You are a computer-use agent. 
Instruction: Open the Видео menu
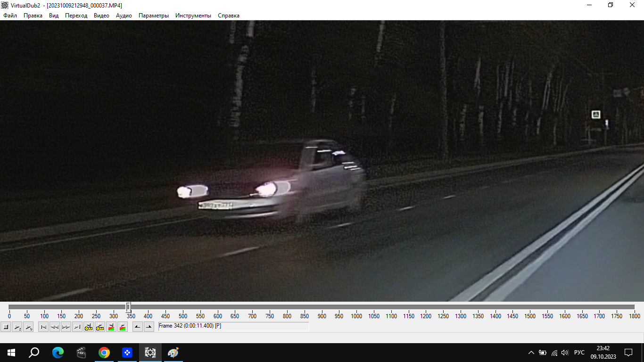[101, 16]
